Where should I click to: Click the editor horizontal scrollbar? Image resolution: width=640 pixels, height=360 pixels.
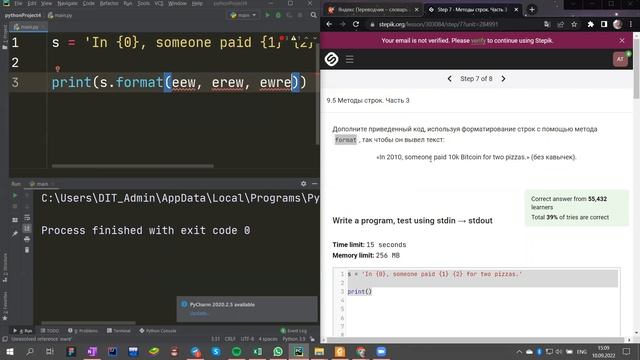(133, 166)
